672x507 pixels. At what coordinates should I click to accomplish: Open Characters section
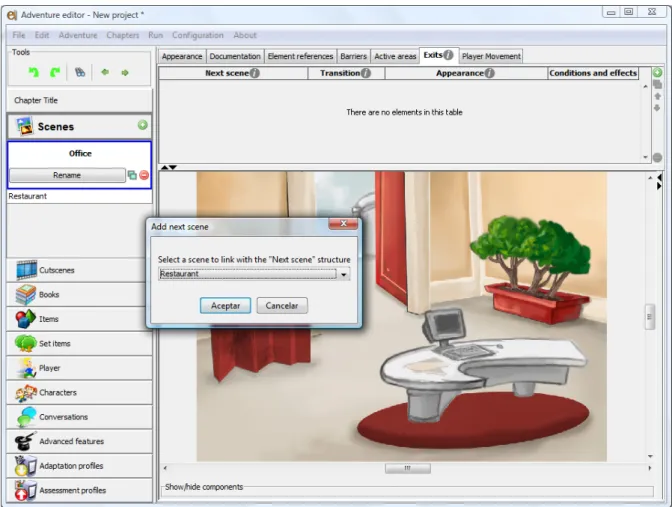[x=79, y=392]
